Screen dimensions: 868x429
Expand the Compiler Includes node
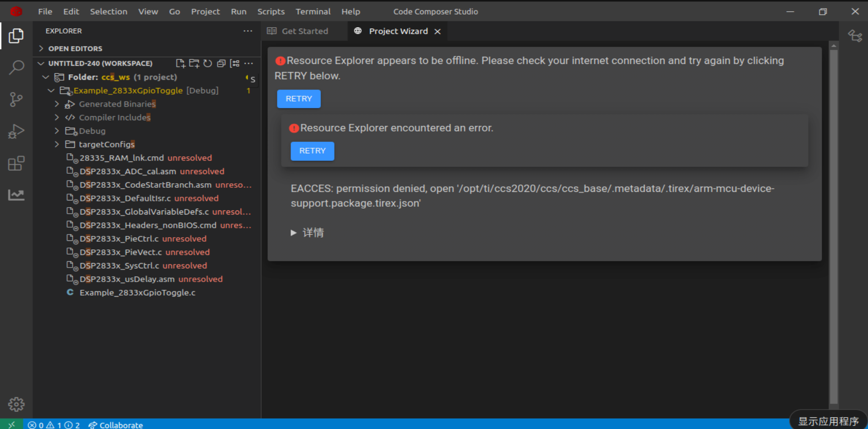point(57,117)
